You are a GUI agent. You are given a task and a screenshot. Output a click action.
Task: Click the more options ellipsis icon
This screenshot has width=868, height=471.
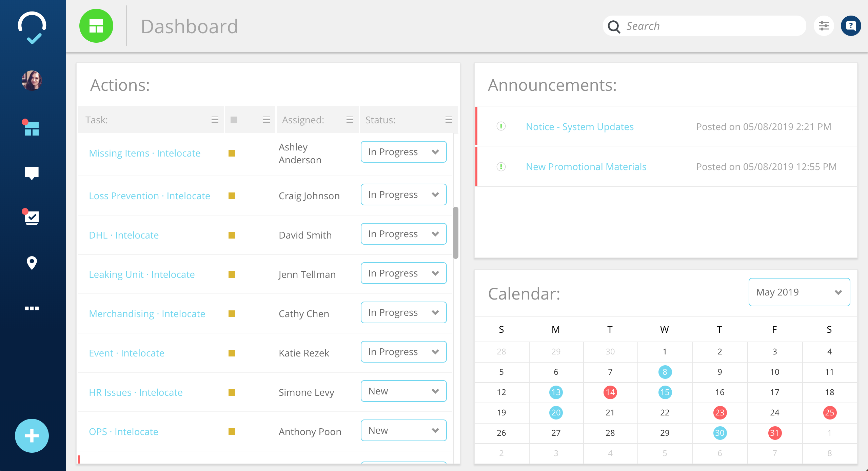32,308
